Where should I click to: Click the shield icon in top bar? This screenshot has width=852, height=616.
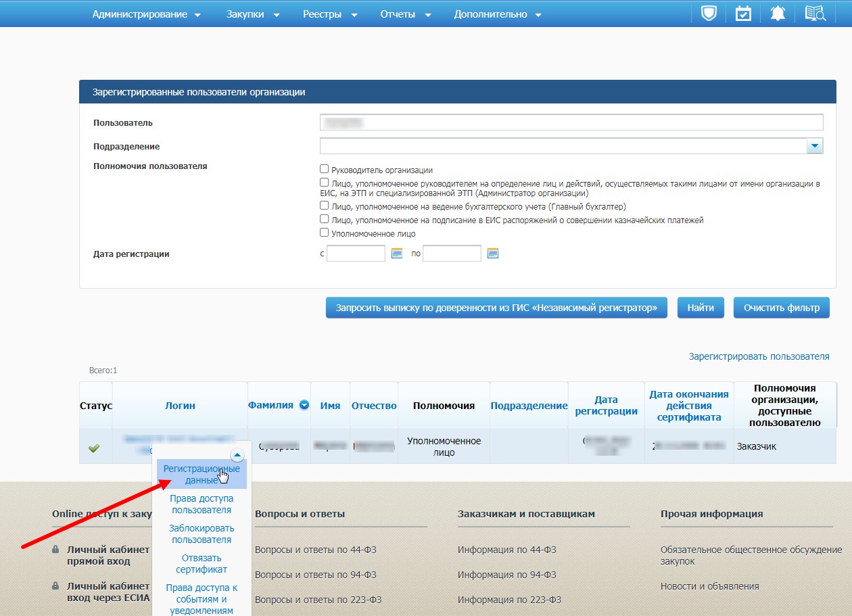pyautogui.click(x=708, y=14)
